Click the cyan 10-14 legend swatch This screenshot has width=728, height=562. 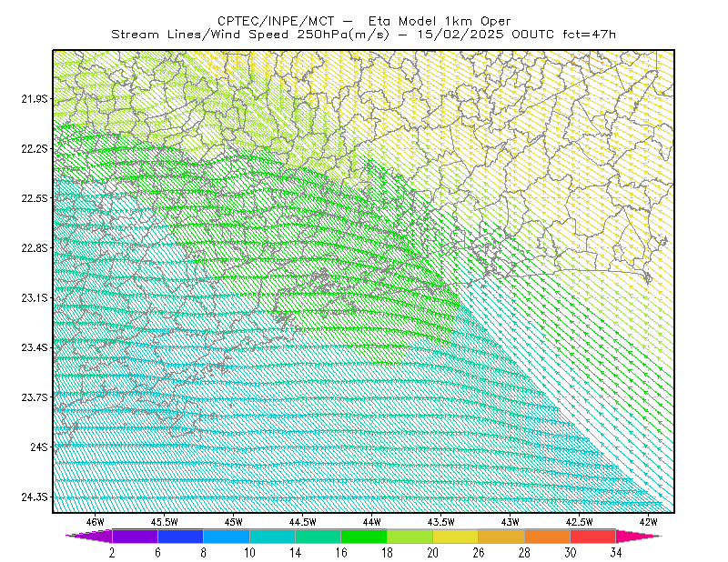pos(272,536)
